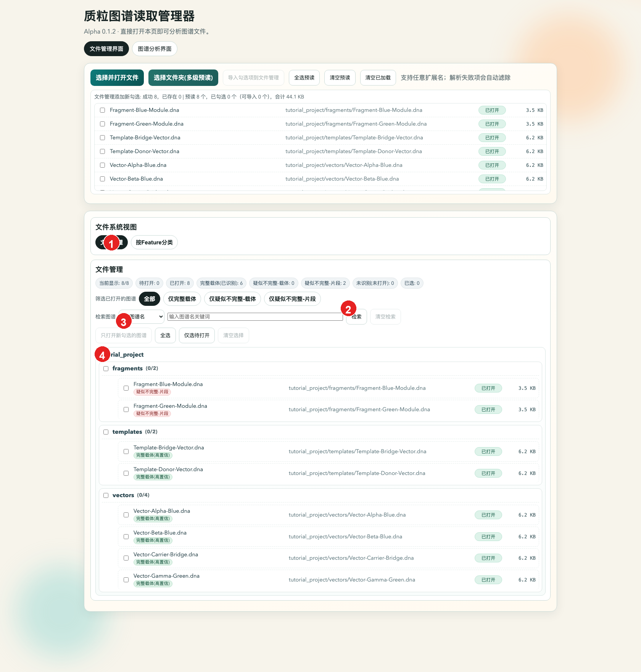Screen dimensions: 641x672
Task: Click the 仅选待打开 button
Action: tap(196, 336)
